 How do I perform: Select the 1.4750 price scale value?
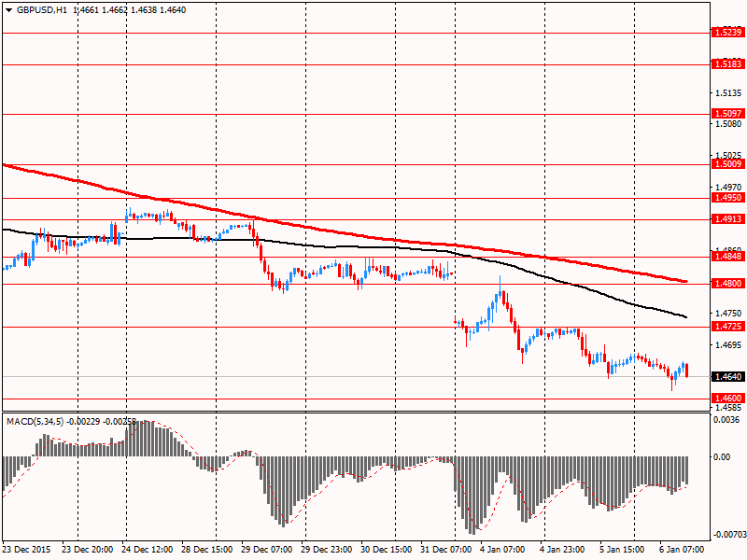pos(729,314)
